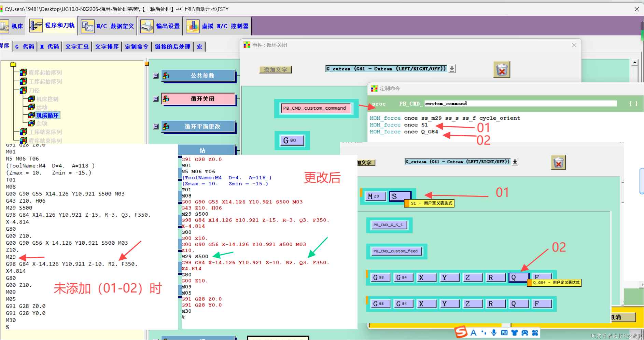Select the PB_CMD_custom_feed command block
Screen dimensions: 644x340
[396, 251]
